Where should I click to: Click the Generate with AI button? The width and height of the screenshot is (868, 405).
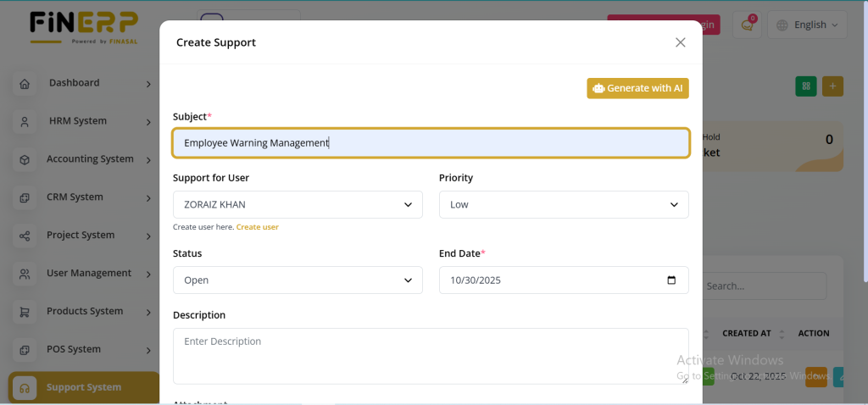coord(637,88)
